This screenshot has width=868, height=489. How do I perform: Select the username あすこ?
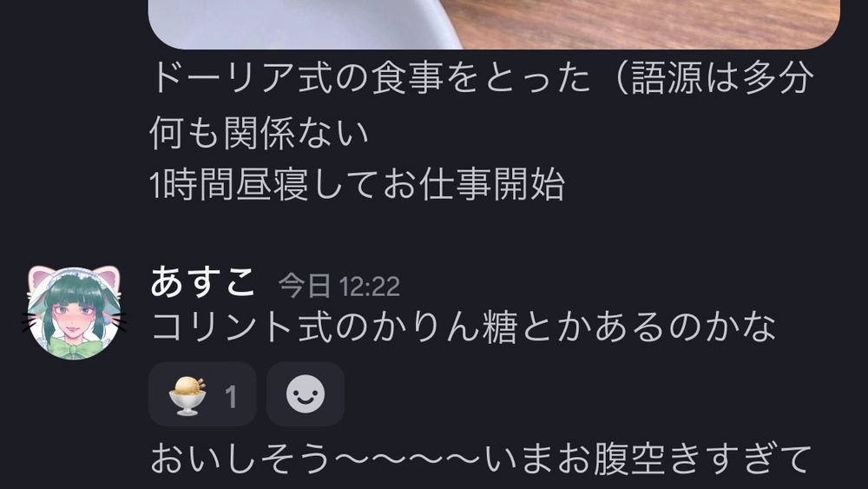[202, 282]
